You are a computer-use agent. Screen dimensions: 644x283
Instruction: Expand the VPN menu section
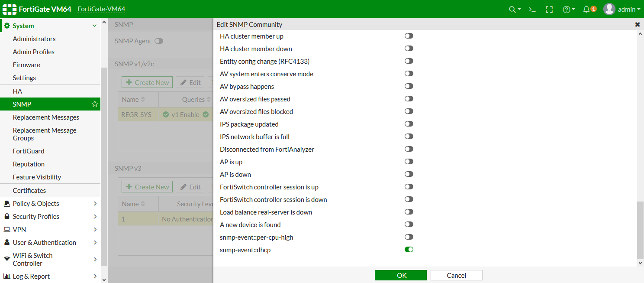pyautogui.click(x=50, y=229)
